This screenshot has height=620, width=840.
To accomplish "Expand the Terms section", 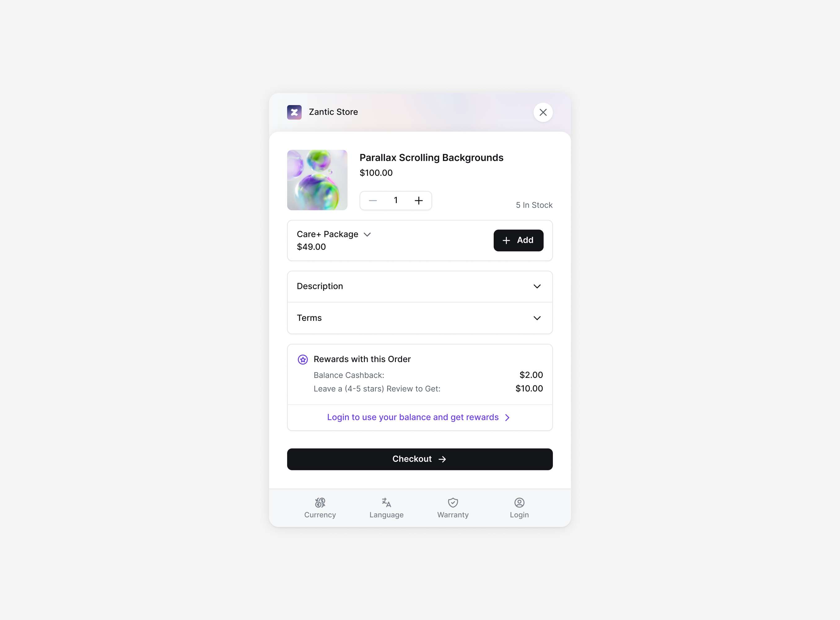I will pos(420,318).
